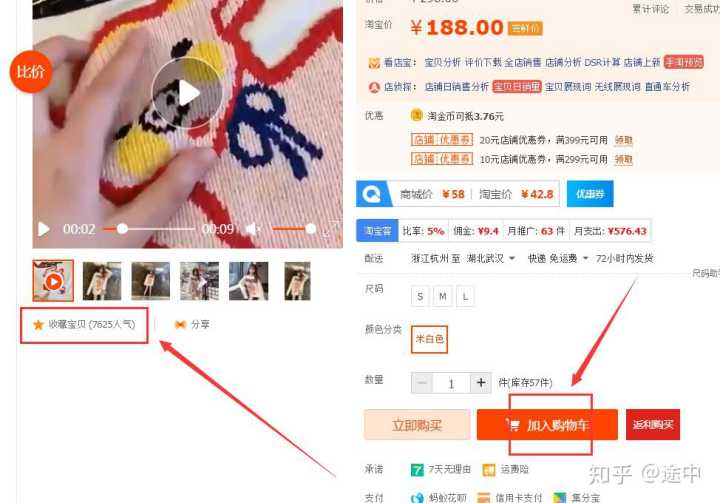Mute the video with speaker icon
Image resolution: width=720 pixels, height=503 pixels.
point(253,229)
